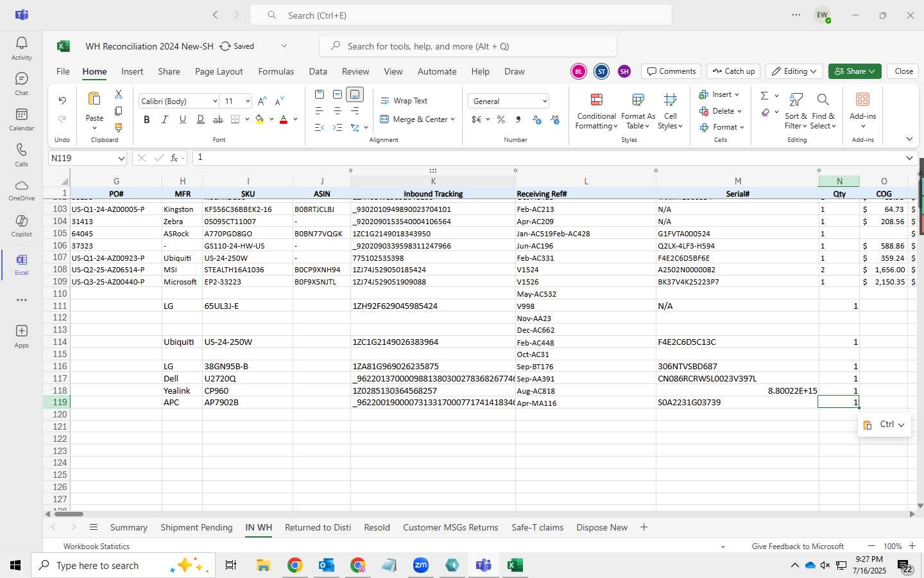Toggle align bottom in Alignment group
Image resolution: width=924 pixels, height=578 pixels.
coord(355,94)
